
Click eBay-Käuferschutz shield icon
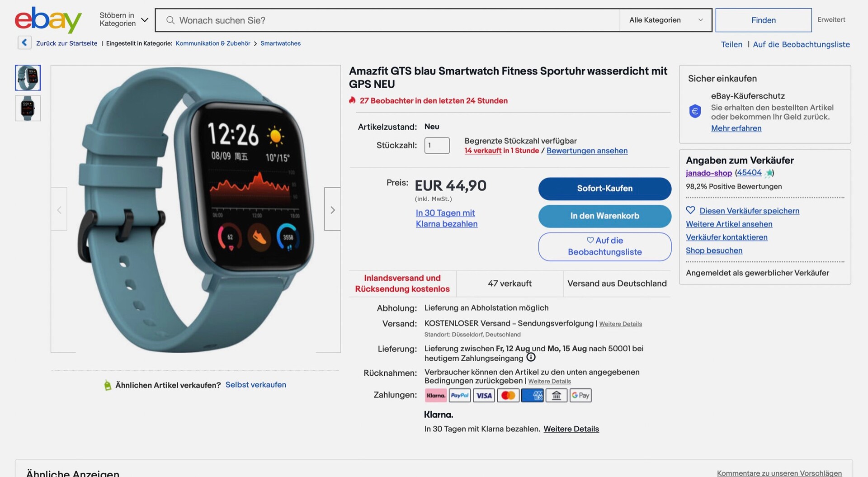tap(695, 111)
